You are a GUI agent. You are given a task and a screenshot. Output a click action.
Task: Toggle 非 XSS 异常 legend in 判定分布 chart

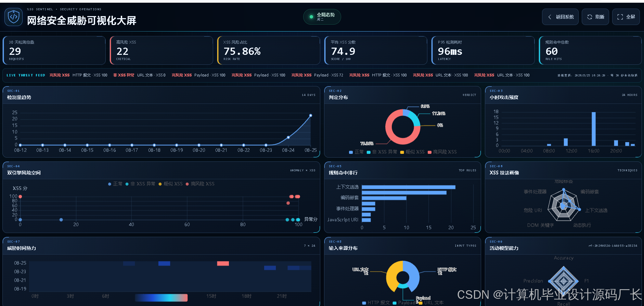click(x=382, y=152)
